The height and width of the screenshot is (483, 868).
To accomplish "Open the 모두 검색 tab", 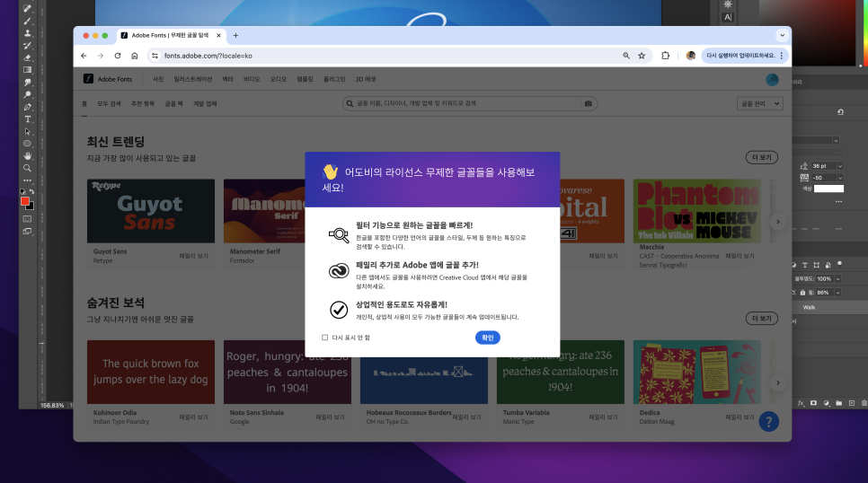I will tap(109, 104).
